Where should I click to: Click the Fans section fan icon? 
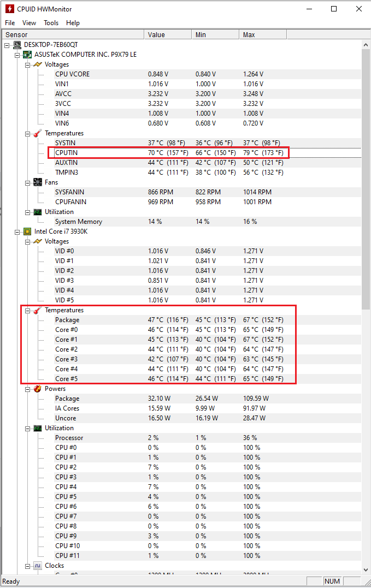(x=38, y=182)
